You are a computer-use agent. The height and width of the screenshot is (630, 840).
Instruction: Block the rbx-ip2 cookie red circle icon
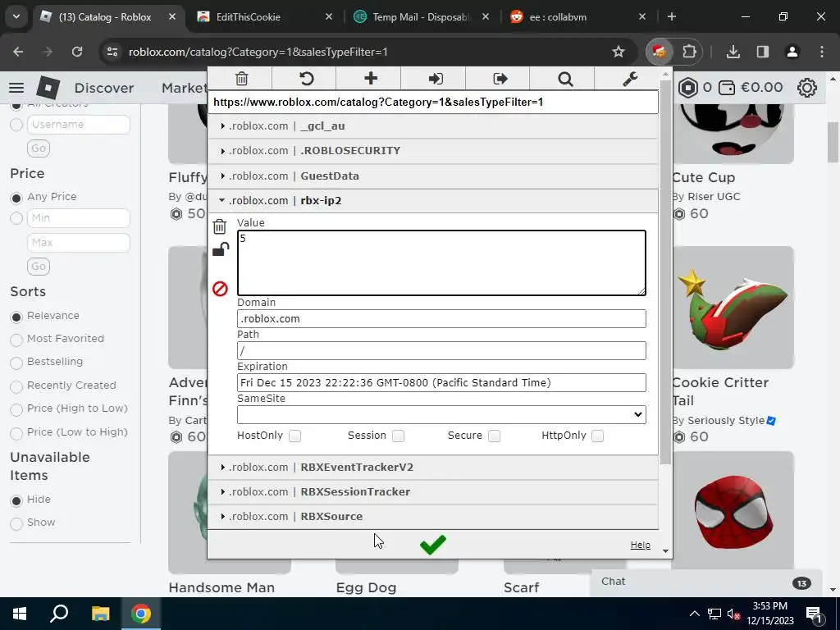pyautogui.click(x=220, y=289)
